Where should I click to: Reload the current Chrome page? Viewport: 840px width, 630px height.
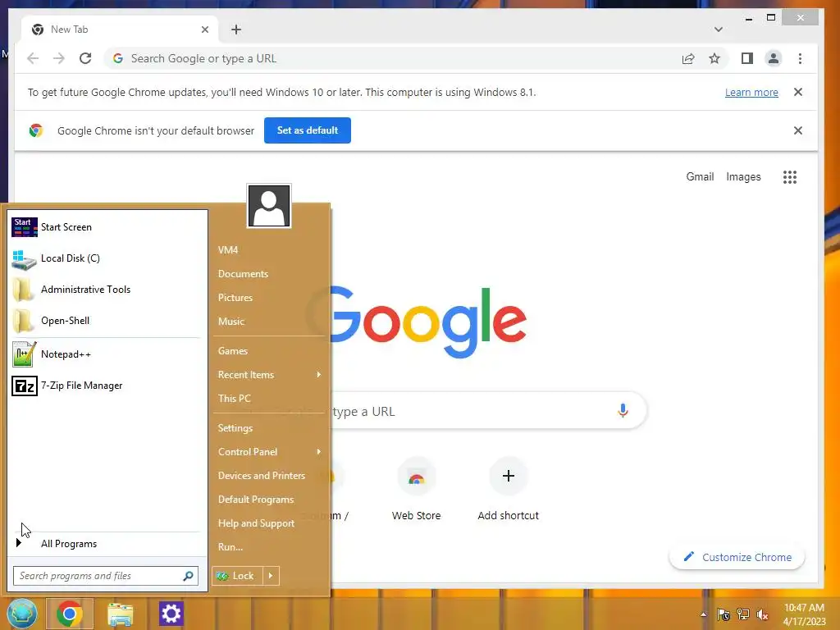click(x=85, y=58)
